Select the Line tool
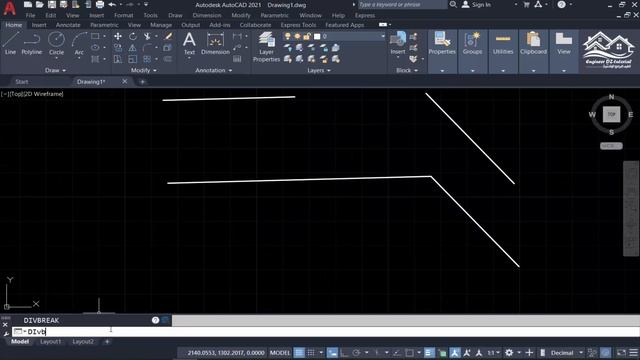Screen dimensions: 640x360 pos(10,43)
